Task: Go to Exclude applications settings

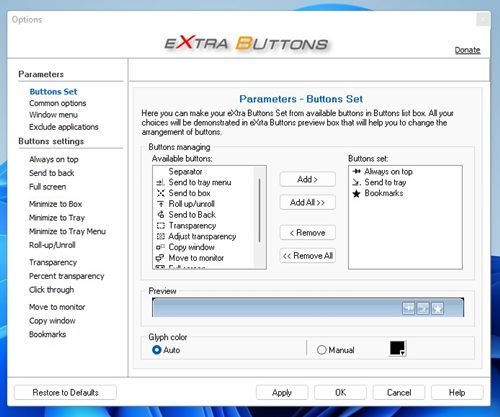Action: (x=64, y=127)
